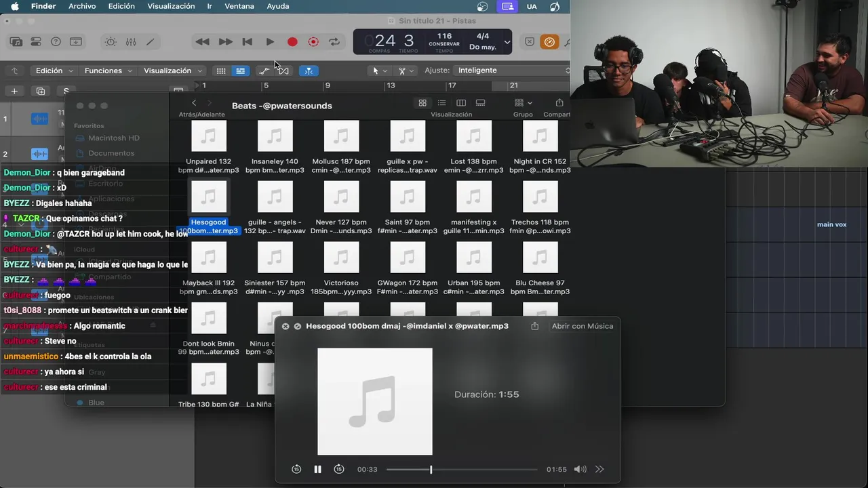
Task: Expand preview controls double chevron
Action: [x=599, y=469]
